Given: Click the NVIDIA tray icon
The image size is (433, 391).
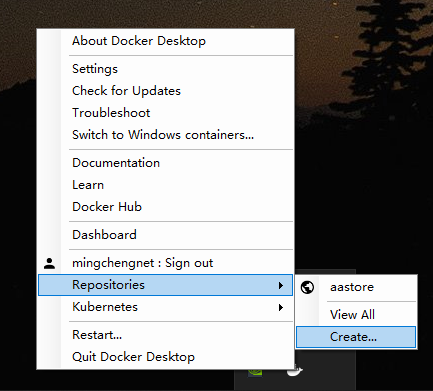Looking at the screenshot, I should pyautogui.click(x=255, y=372).
